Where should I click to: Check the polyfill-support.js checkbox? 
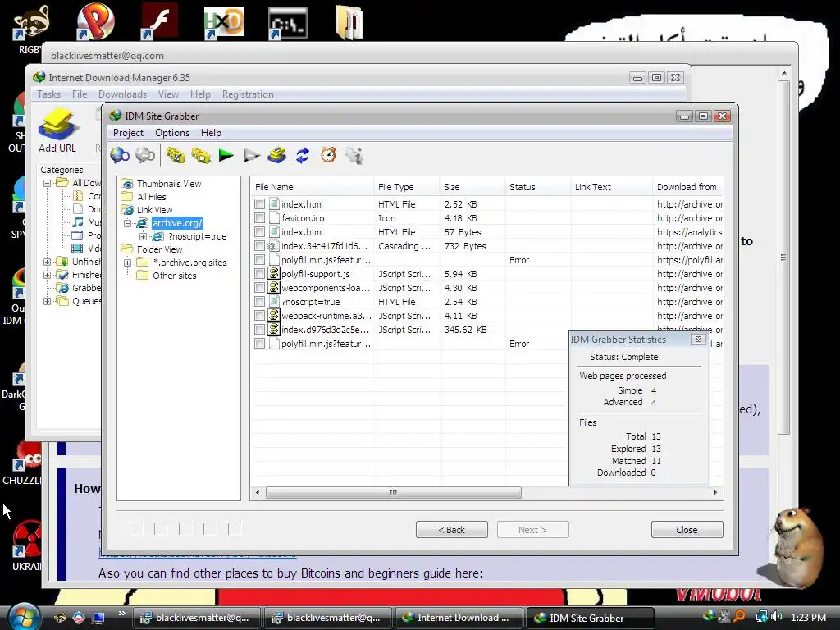pyautogui.click(x=260, y=274)
